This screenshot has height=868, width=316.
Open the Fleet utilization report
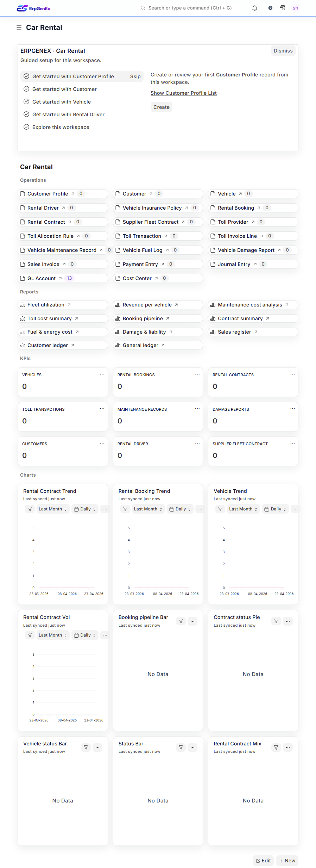pyautogui.click(x=46, y=305)
